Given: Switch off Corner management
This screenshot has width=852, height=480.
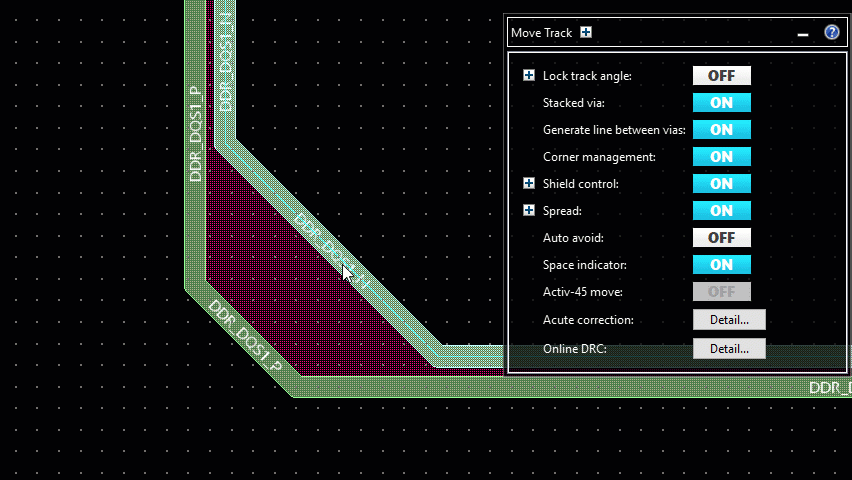Looking at the screenshot, I should click(x=721, y=157).
